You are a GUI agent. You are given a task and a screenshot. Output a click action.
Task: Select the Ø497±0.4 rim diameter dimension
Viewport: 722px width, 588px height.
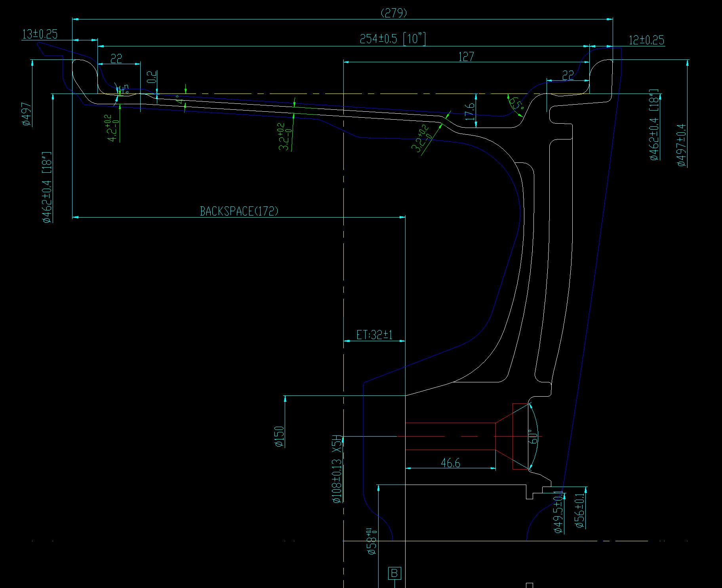point(681,145)
